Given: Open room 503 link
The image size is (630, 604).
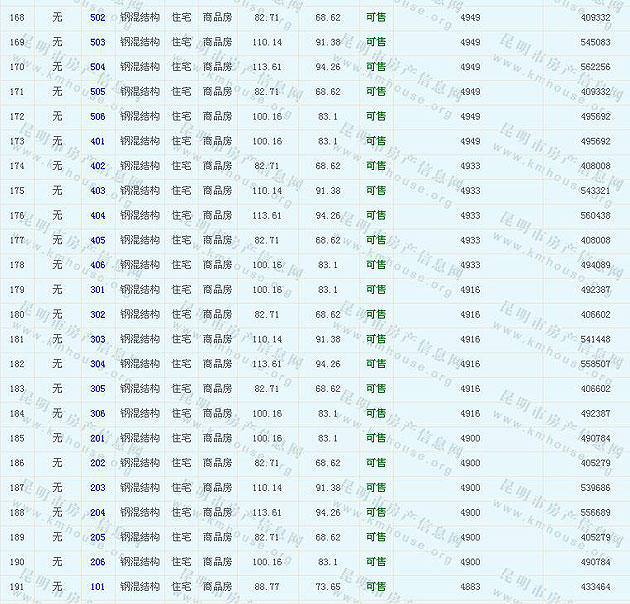Looking at the screenshot, I should (x=97, y=43).
